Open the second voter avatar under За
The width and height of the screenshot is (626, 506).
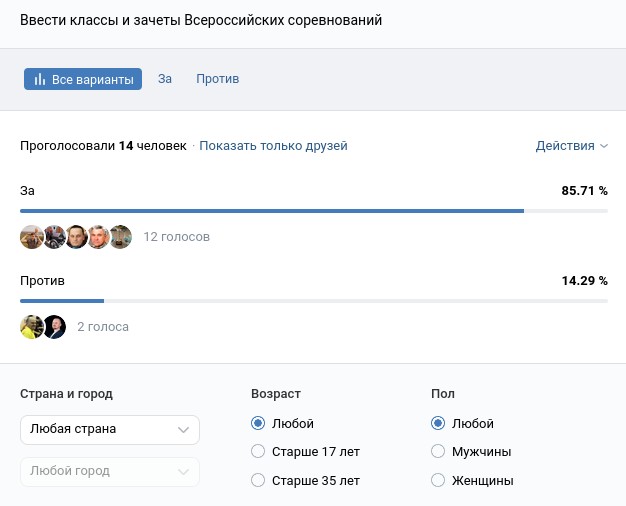54,237
